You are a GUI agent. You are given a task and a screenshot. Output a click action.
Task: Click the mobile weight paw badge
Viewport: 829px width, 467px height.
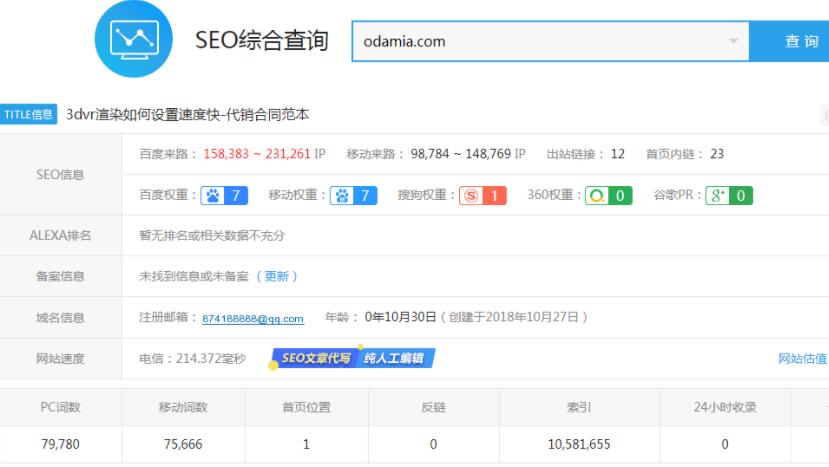[x=354, y=196]
